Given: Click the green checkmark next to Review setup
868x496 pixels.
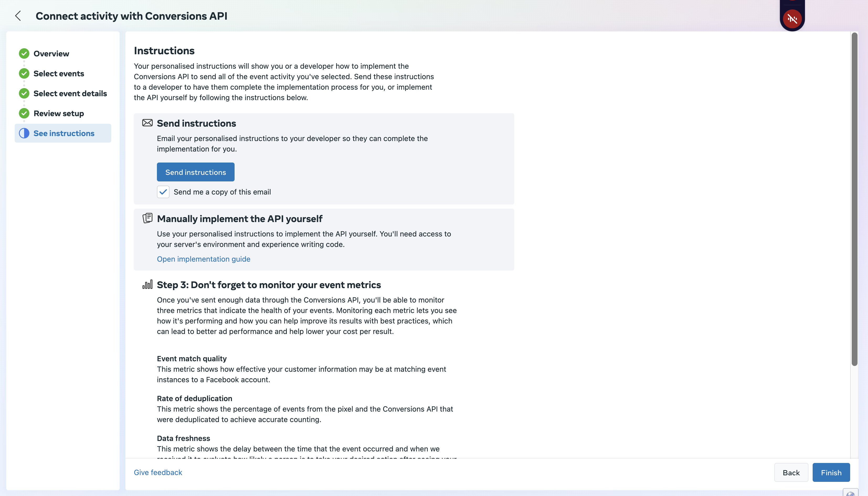Looking at the screenshot, I should [24, 113].
